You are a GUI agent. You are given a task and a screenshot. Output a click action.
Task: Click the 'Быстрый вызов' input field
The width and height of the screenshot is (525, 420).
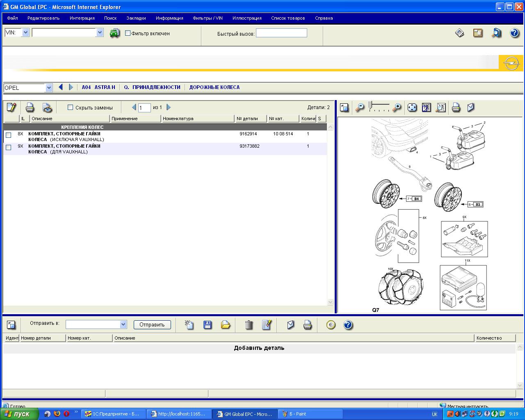tap(281, 33)
